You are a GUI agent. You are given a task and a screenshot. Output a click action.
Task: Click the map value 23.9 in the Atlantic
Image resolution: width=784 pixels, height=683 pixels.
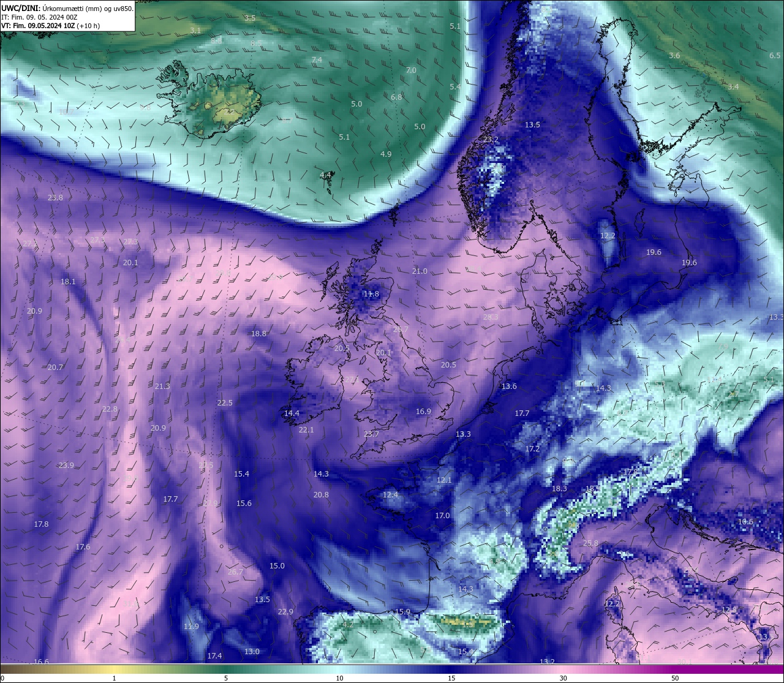coord(66,465)
